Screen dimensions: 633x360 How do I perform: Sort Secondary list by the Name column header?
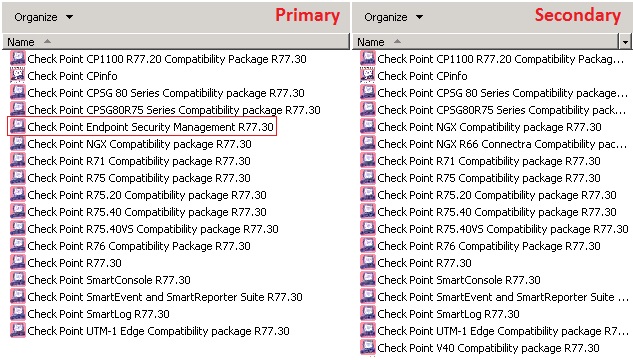pyautogui.click(x=486, y=42)
